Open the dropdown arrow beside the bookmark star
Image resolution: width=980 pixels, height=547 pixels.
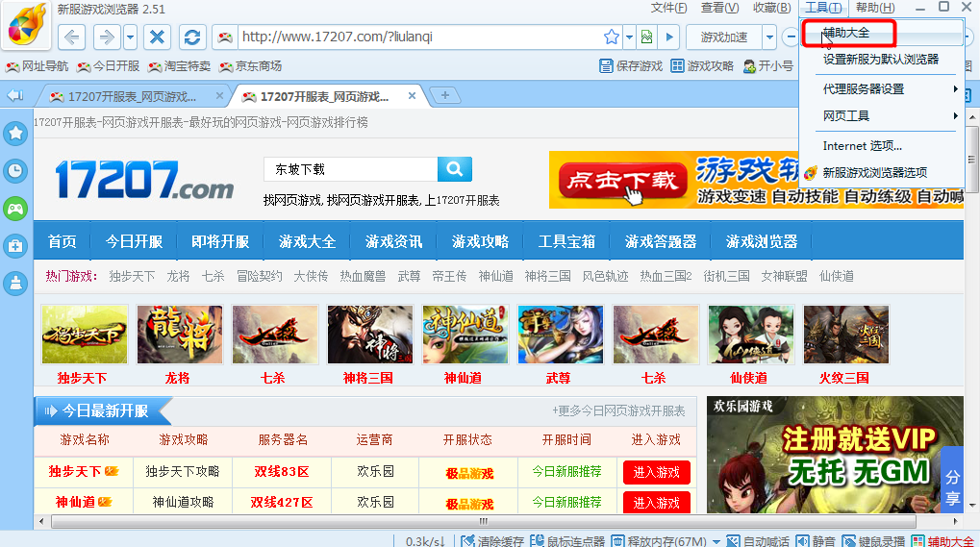click(629, 37)
